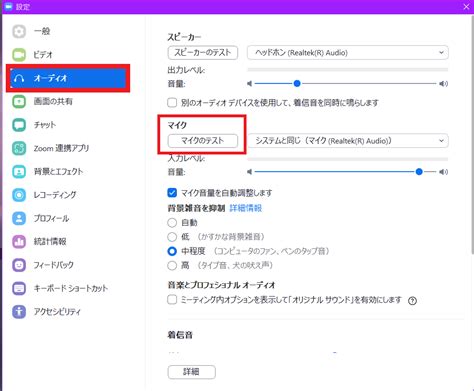The image size is (474, 391).
Task: Select 自動 noise suppression
Action: coord(172,223)
